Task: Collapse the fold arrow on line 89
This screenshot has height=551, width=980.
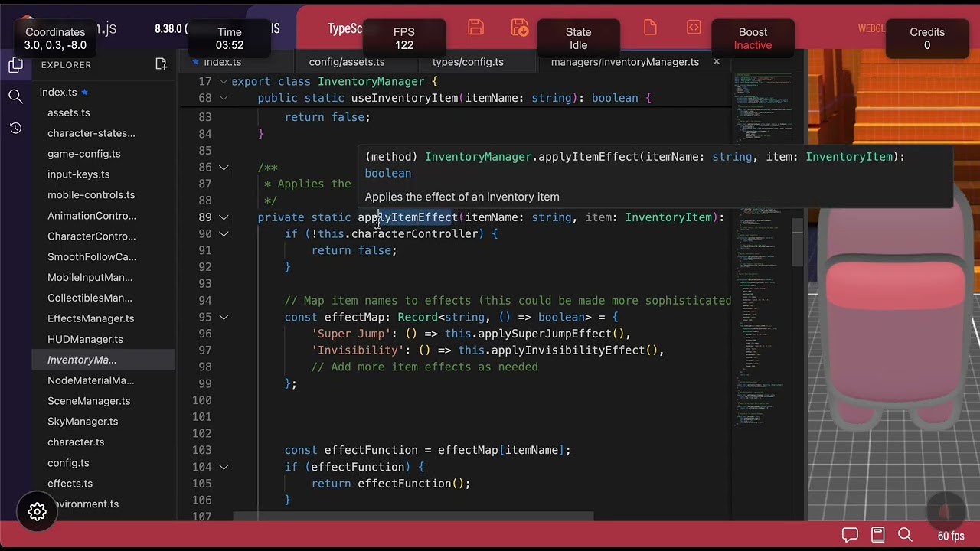Action: coord(224,217)
